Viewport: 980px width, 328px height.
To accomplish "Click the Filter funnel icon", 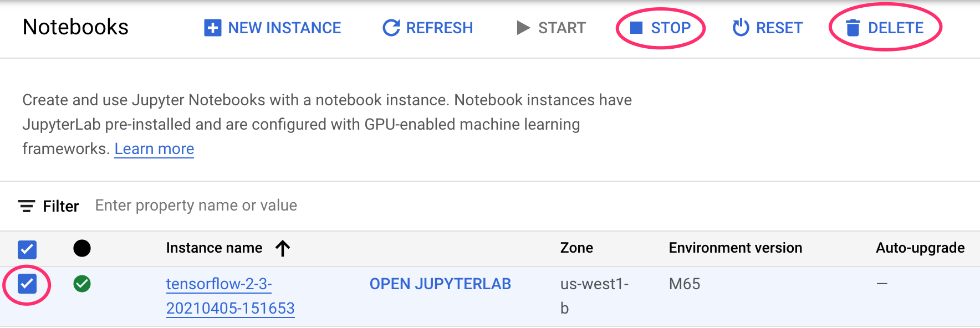I will click(26, 206).
